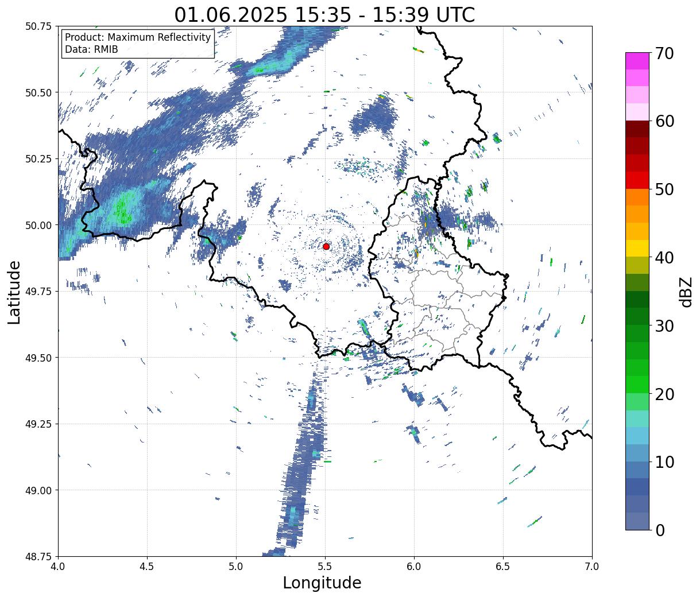Click the latitude tick label 50.00
The height and width of the screenshot is (597, 700).
tap(38, 225)
